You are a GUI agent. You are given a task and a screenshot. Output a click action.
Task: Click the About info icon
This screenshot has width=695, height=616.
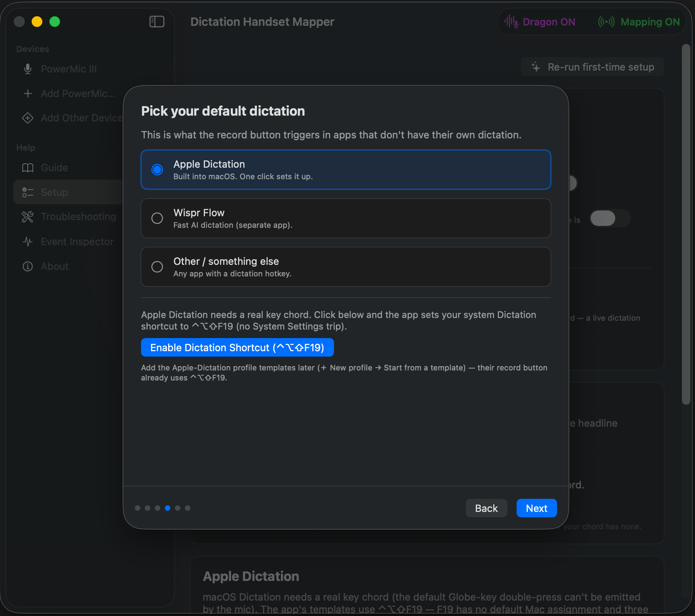[28, 266]
